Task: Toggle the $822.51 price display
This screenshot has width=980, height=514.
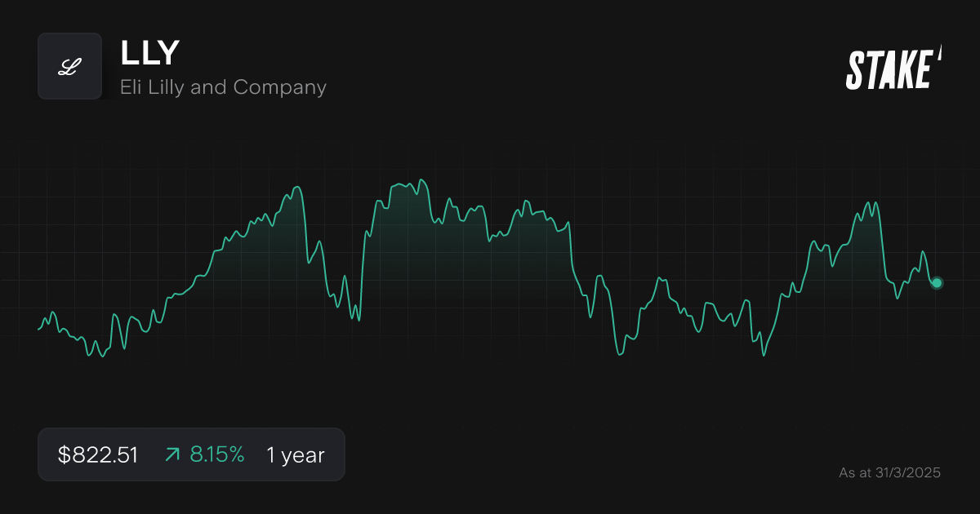Action: click(x=98, y=454)
